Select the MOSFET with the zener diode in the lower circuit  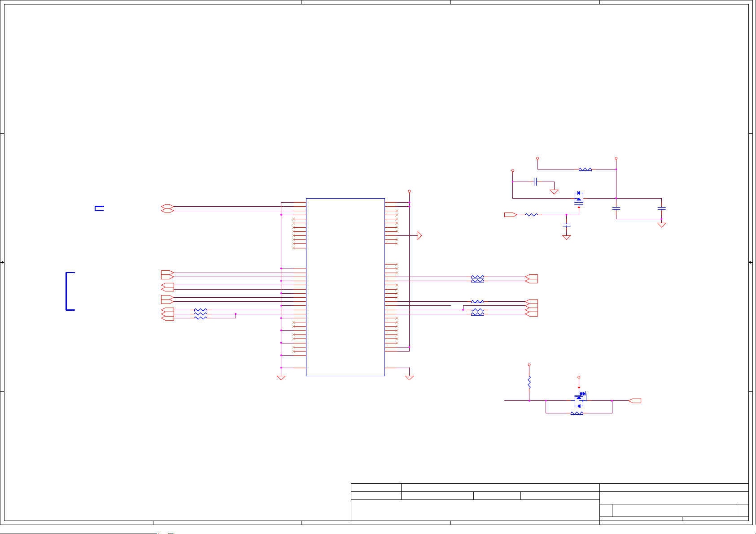point(580,399)
